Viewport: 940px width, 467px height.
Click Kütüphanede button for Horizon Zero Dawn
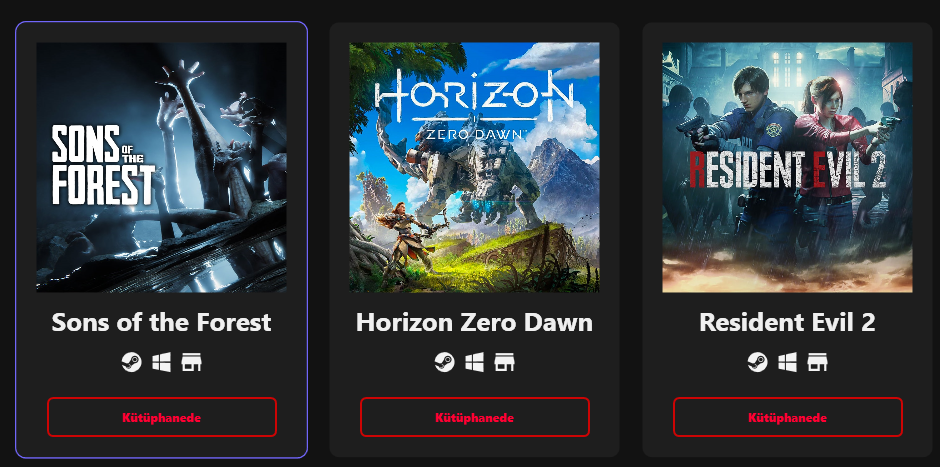coord(475,417)
